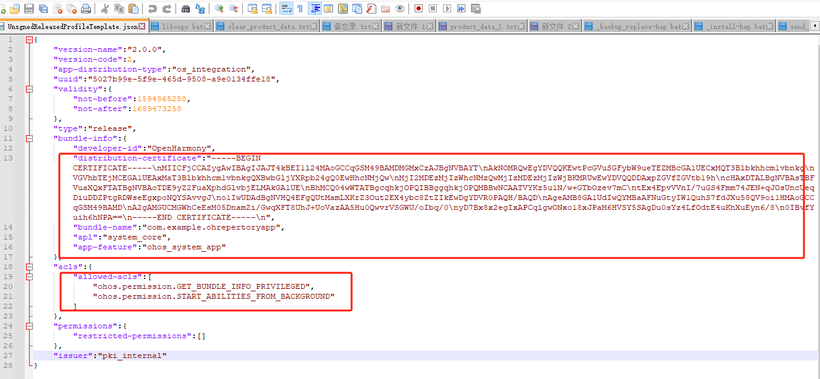
Task: Click the Play macro icon
Action: point(447,9)
